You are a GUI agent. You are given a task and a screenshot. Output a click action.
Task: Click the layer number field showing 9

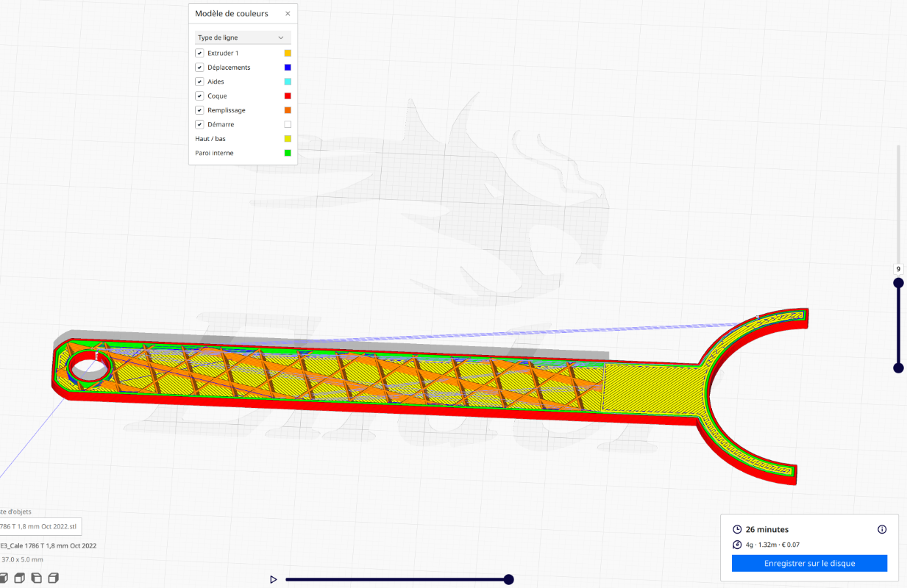click(x=898, y=269)
